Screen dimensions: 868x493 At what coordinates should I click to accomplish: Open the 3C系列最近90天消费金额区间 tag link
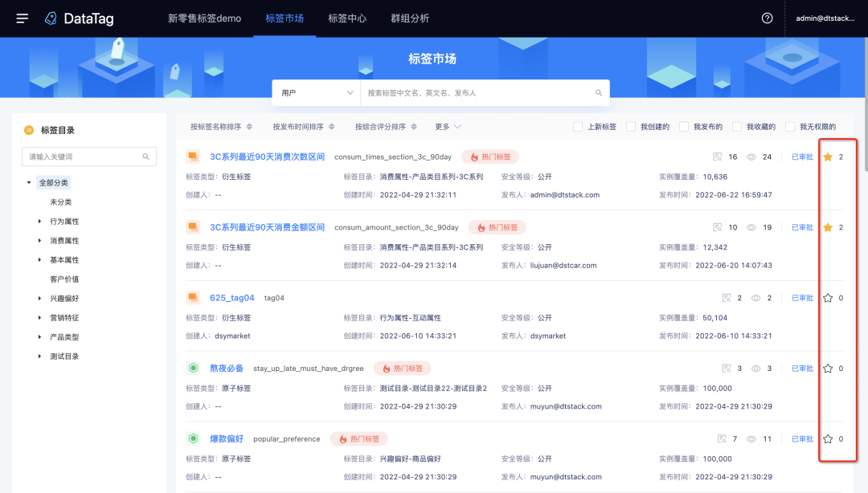coord(267,227)
